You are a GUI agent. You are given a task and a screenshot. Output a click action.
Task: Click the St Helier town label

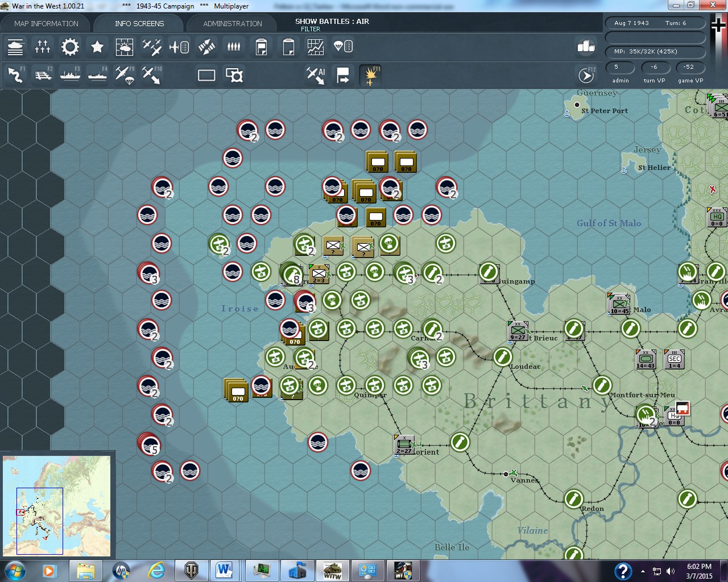coord(654,168)
